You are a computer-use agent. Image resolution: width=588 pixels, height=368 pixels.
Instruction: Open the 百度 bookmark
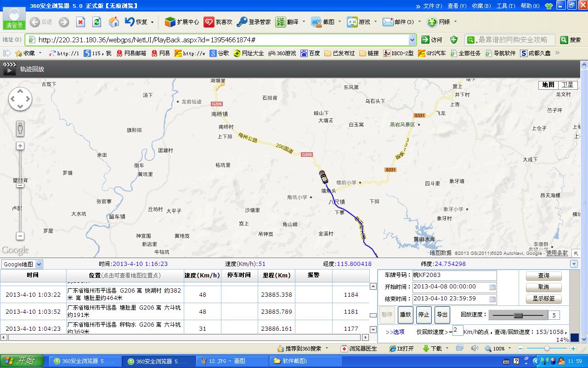coord(310,53)
